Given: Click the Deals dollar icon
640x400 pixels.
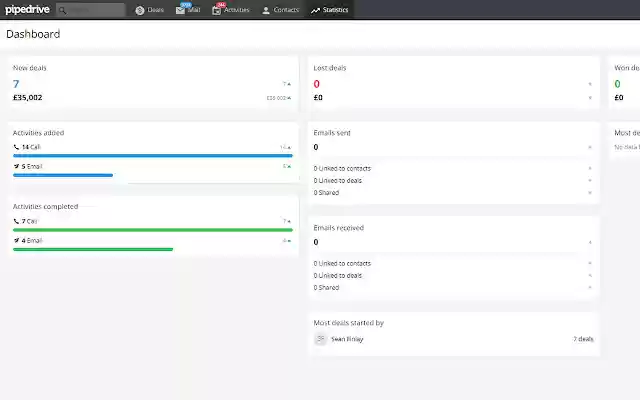Looking at the screenshot, I should [140, 10].
